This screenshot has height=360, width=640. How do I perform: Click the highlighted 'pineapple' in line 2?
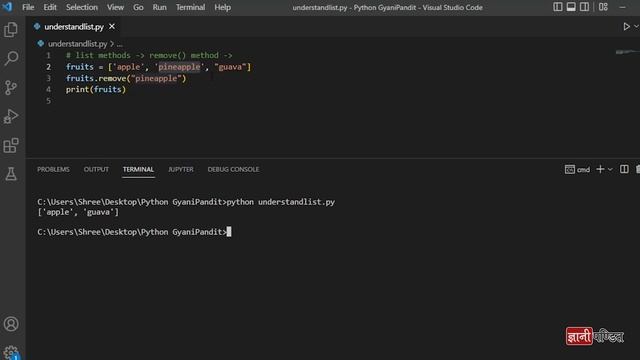tap(180, 67)
